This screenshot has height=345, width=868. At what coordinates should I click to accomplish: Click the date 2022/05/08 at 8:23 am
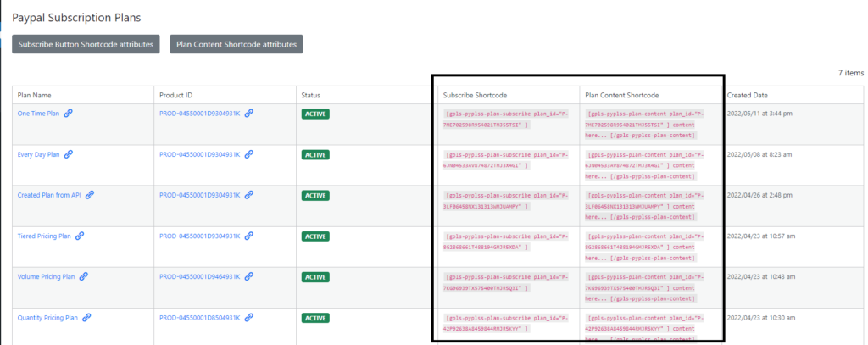click(759, 154)
